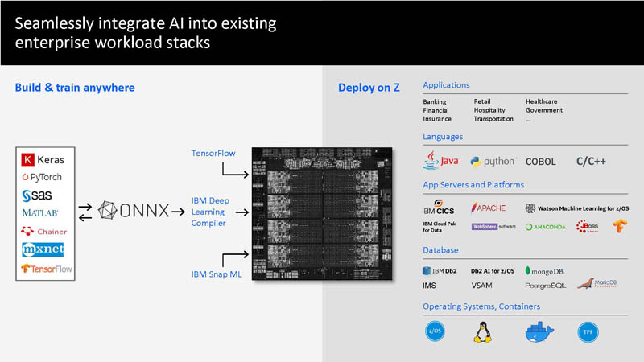
Task: Click the blue TensorFlow label
Action: [x=213, y=153]
